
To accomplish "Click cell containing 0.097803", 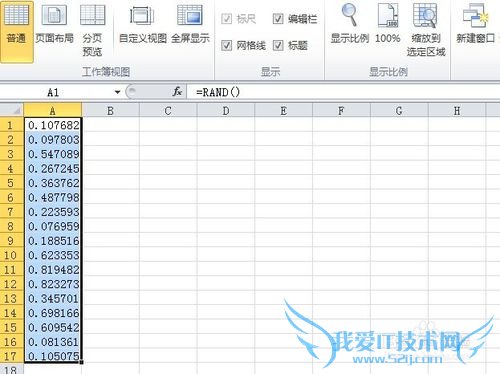I will click(53, 139).
